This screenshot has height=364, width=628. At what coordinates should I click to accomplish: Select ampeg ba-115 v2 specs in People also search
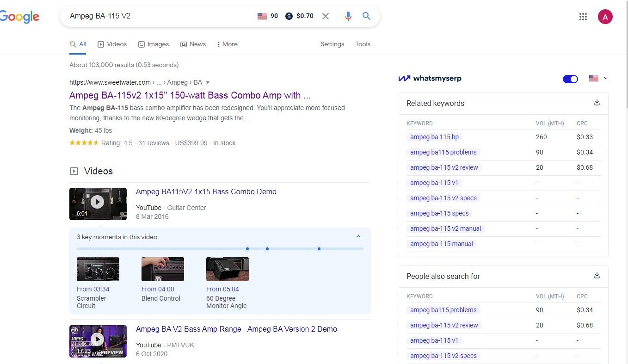(443, 356)
